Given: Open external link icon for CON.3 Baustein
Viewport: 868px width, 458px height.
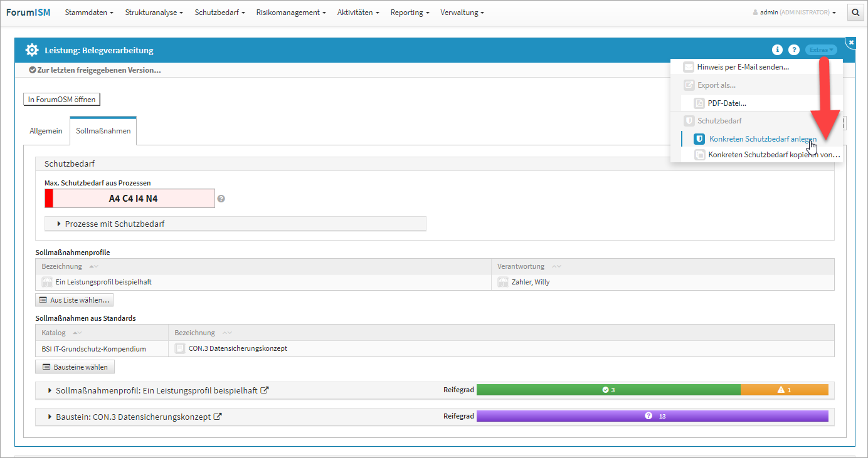Looking at the screenshot, I should [218, 417].
